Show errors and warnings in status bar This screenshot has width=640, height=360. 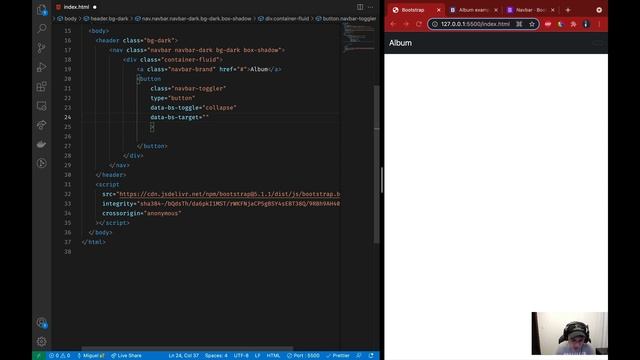pos(60,356)
